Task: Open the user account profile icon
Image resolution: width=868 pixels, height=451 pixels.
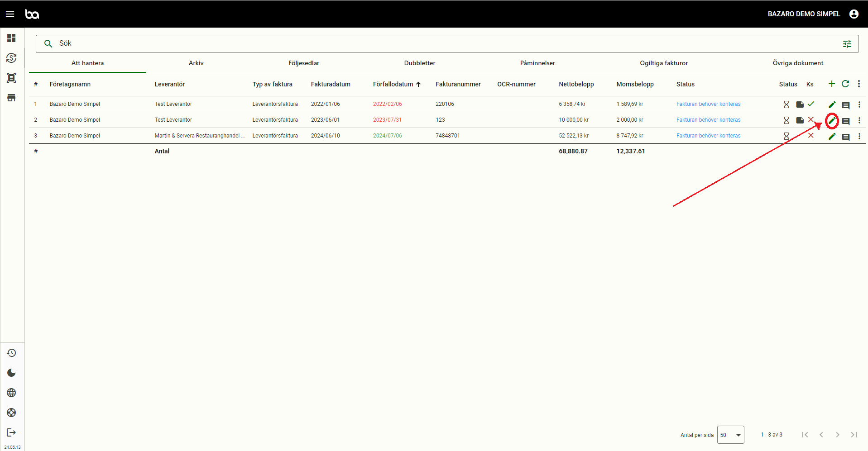Action: [x=854, y=14]
